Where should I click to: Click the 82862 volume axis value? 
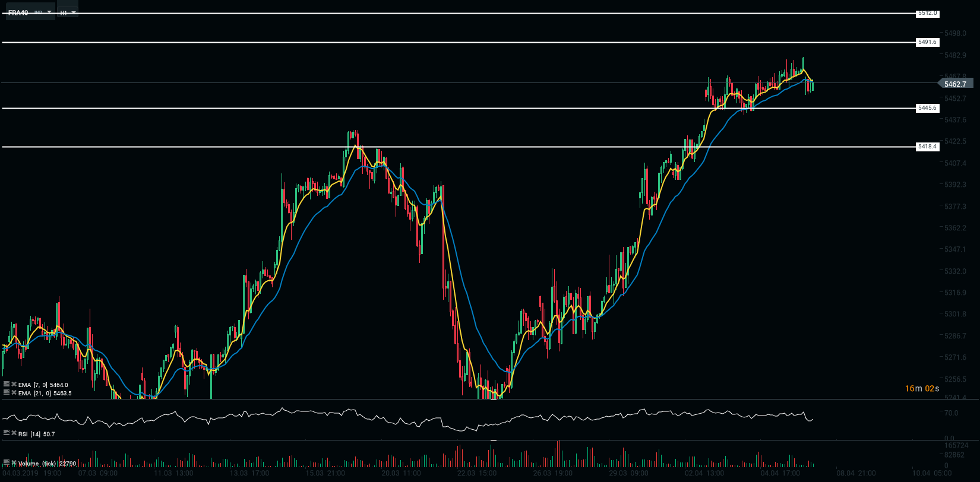(954, 455)
